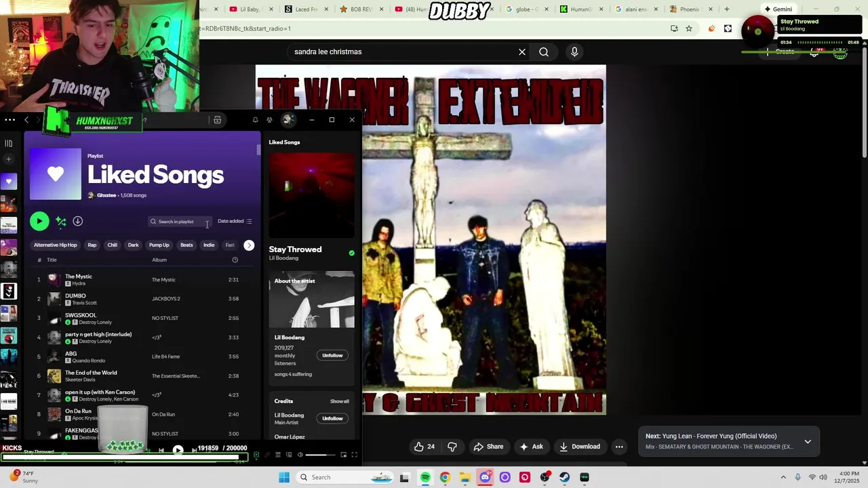Enter Spotify full screen mode
This screenshot has height=488, width=868.
[x=354, y=455]
